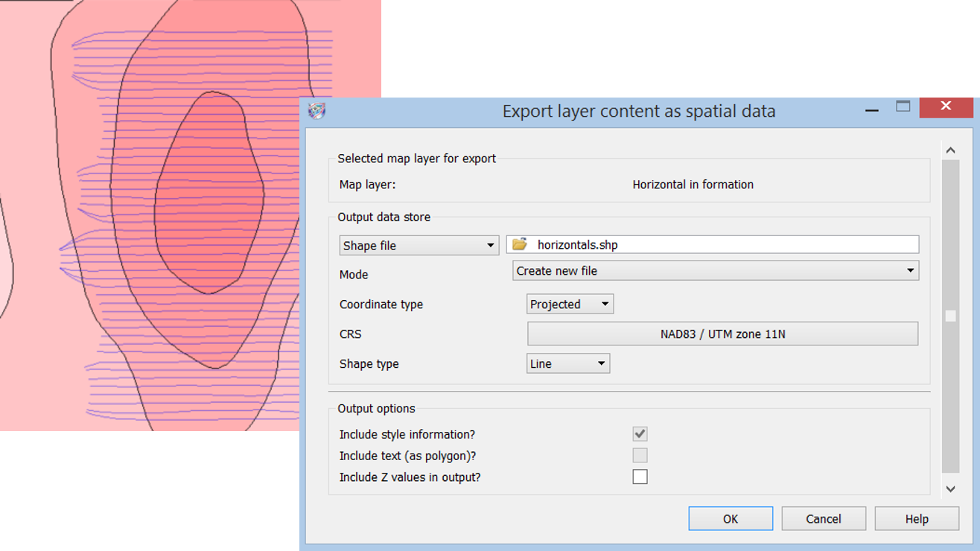Open the Shape type dropdown set to Line

point(567,363)
